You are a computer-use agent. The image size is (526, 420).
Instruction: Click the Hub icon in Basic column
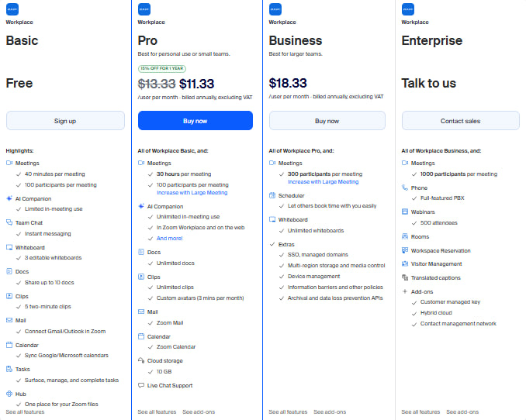coord(9,394)
